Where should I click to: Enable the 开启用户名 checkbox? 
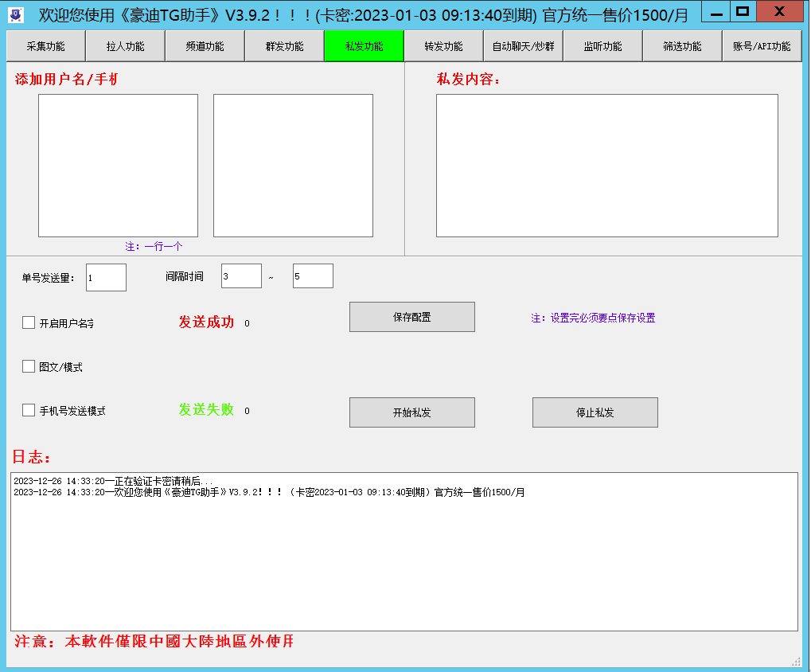(29, 322)
